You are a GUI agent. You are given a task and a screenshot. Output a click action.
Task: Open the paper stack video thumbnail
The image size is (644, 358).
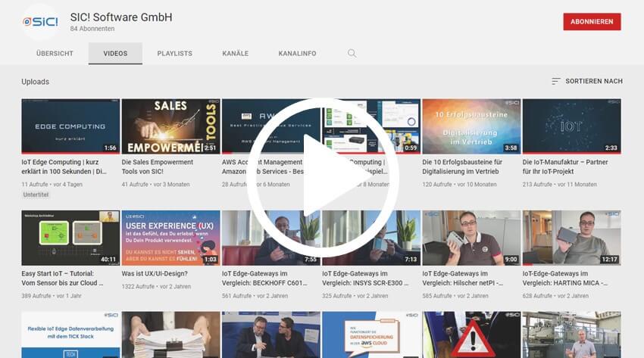coord(171,335)
